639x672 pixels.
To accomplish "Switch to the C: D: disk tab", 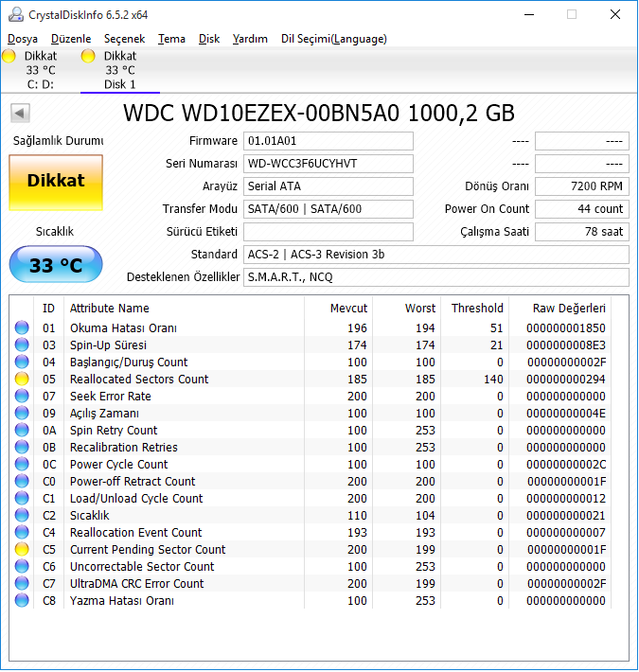I will (41, 70).
